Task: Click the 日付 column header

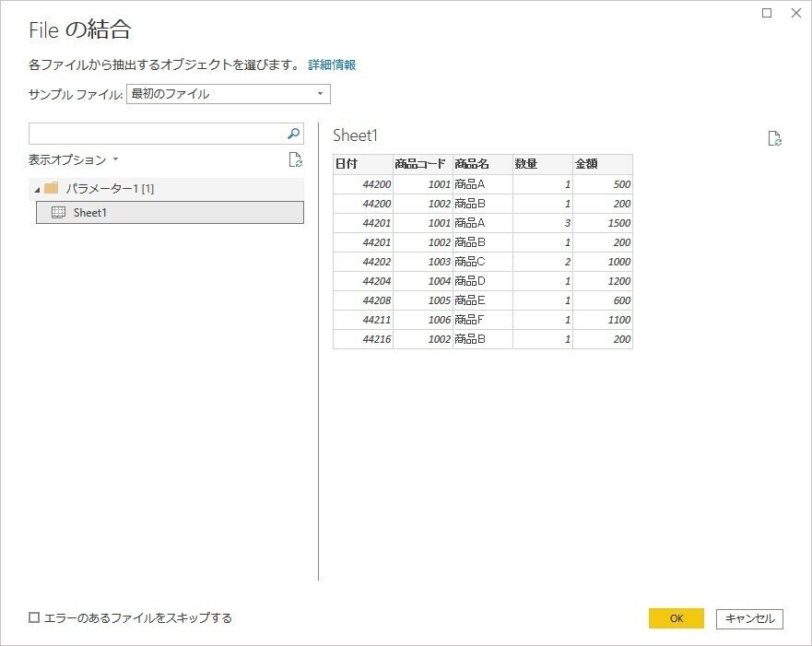Action: pos(363,164)
